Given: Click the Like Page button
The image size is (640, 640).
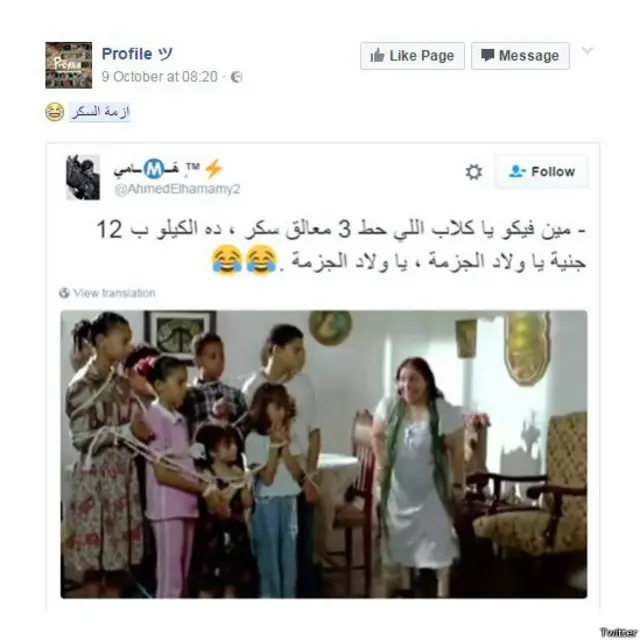Looking at the screenshot, I should coord(412,56).
